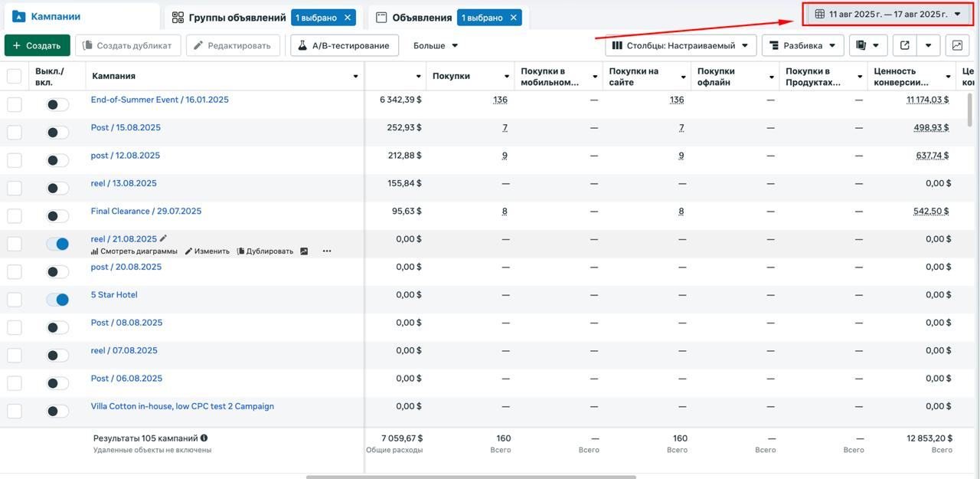This screenshot has width=980, height=479.
Task: Tick the checkbox for Villa Cotton in-house campaign
Action: coord(15,411)
